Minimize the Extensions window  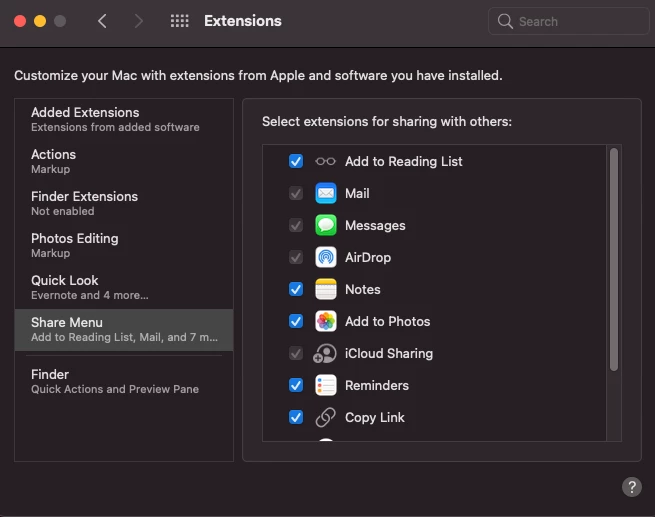pos(40,21)
